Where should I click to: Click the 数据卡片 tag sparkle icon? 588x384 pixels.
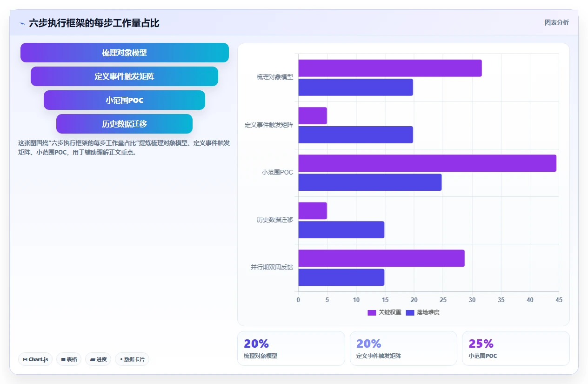pos(121,359)
